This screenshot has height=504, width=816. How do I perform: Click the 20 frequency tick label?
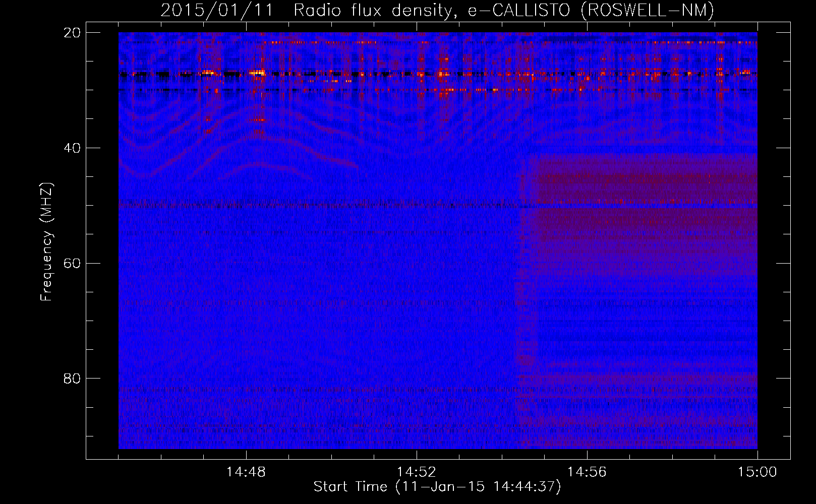[x=72, y=33]
